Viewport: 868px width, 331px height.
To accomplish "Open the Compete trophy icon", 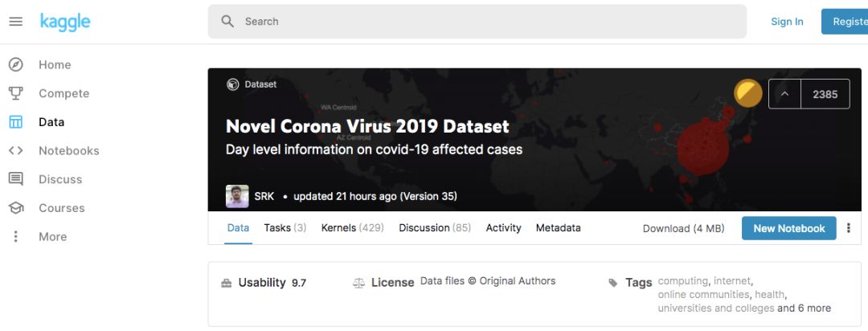I will click(15, 93).
